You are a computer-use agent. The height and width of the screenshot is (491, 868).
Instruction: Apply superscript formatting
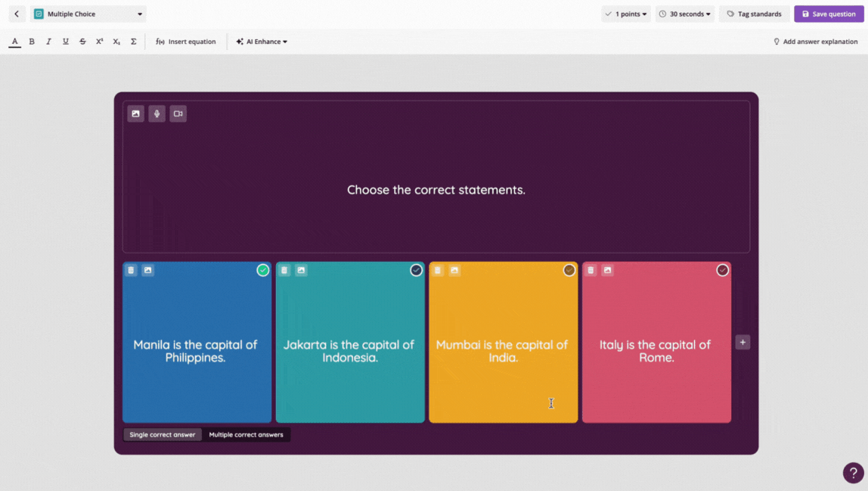(100, 42)
